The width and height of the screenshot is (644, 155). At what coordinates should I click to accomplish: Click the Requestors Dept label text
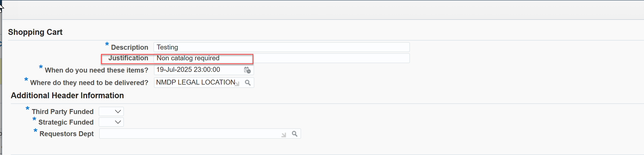coord(67,134)
